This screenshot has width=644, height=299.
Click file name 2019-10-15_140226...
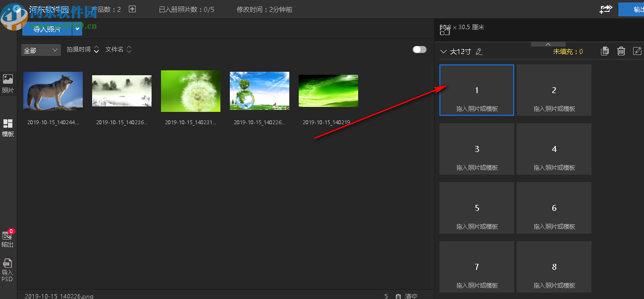[260, 122]
